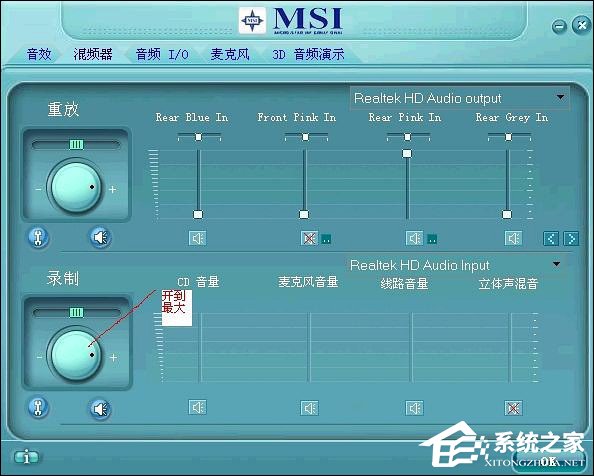Open the 3D 音频演示 tab
594x476 pixels.
coord(308,55)
